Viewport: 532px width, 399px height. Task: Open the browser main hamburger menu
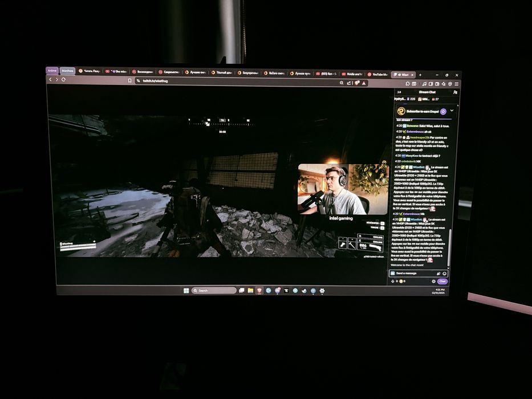457,84
